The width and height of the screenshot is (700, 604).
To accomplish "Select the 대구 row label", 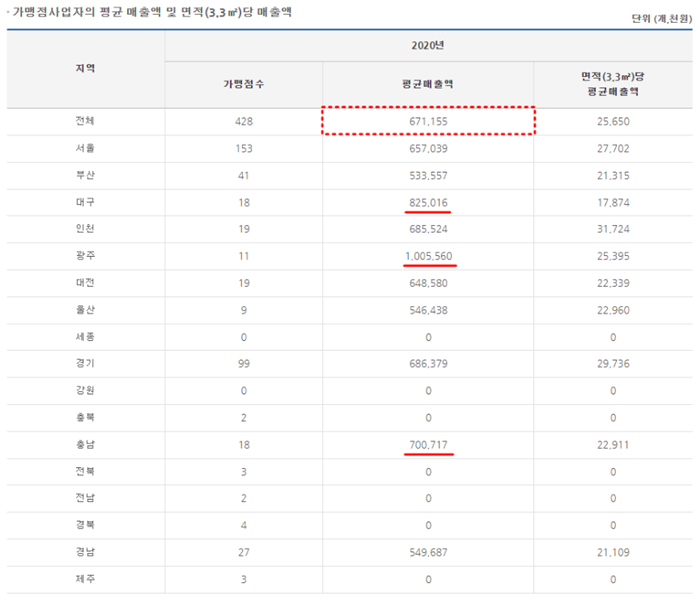I will [85, 202].
